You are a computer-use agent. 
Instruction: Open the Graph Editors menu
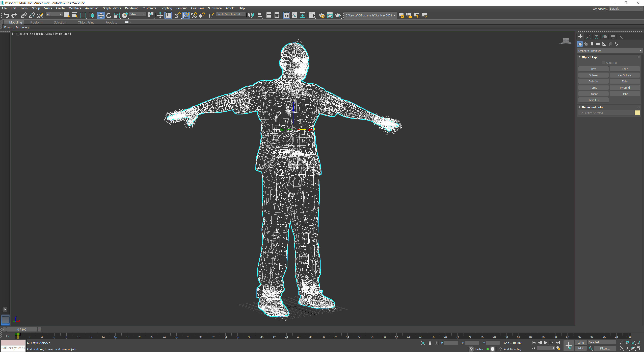pyautogui.click(x=112, y=8)
